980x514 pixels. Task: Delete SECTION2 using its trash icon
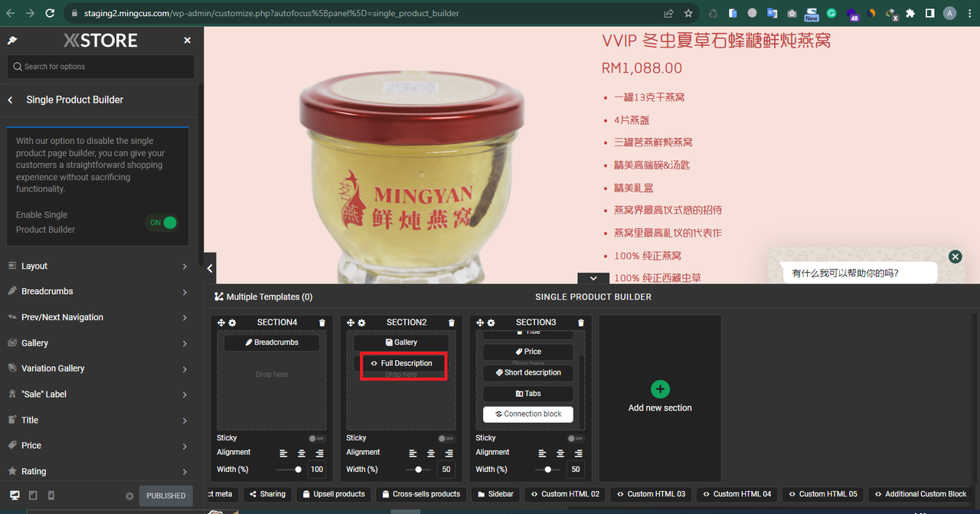[x=451, y=322]
